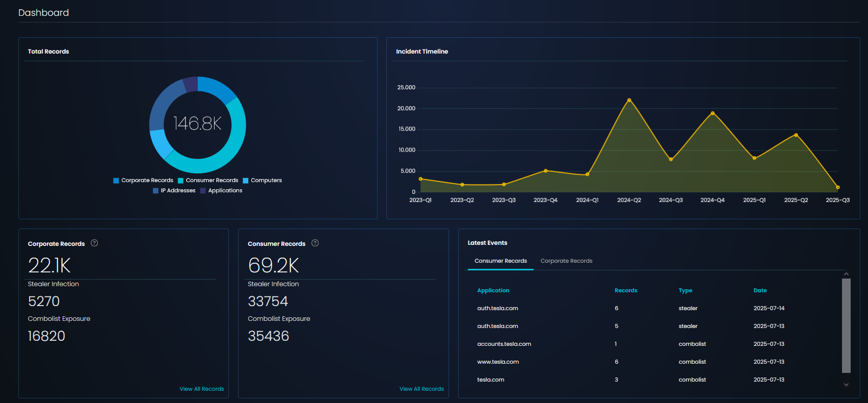The image size is (868, 403).
Task: Toggle Consumer Records legend in donut chart
Action: (x=208, y=181)
